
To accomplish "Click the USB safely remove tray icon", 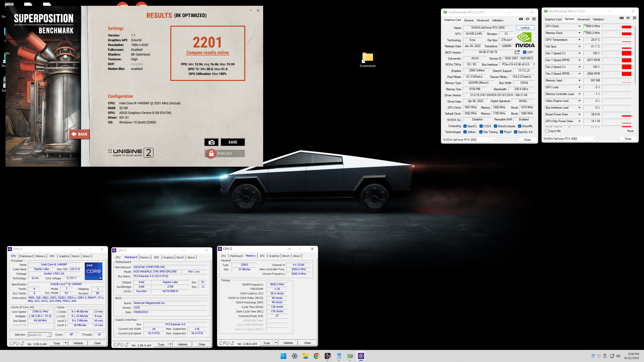I will [x=605, y=356].
